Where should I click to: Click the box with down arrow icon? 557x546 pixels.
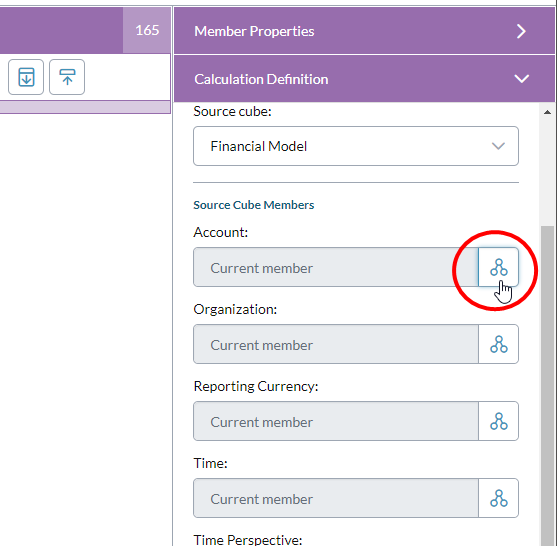26,77
